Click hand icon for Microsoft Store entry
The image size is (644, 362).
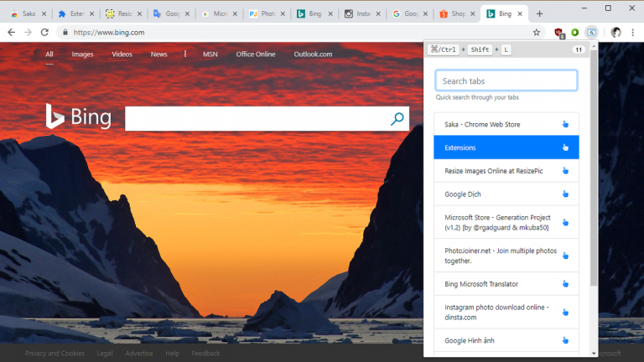[x=565, y=222]
